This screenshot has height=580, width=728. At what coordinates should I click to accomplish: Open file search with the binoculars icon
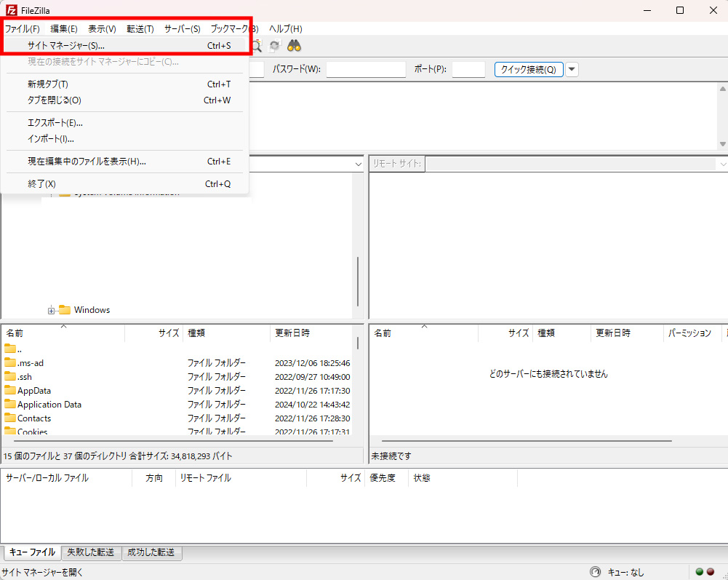[x=294, y=46]
